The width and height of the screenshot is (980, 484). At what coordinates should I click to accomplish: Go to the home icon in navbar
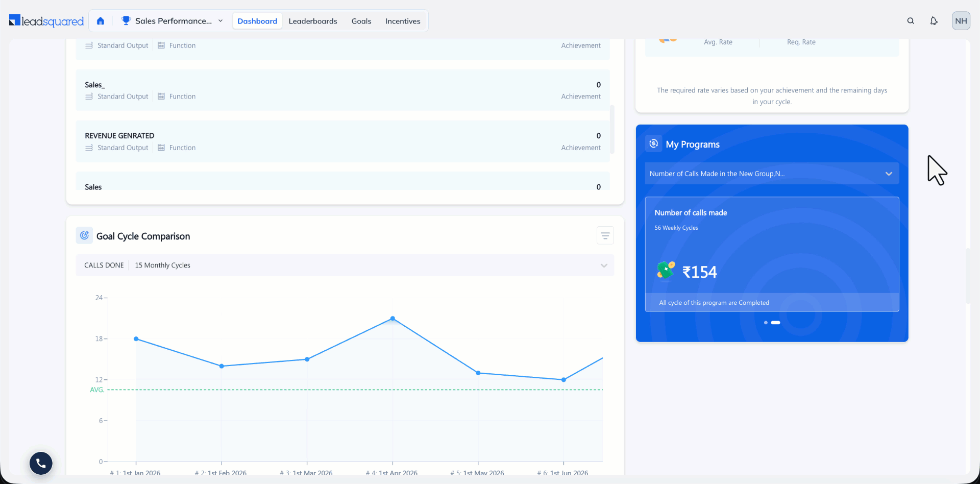click(101, 21)
